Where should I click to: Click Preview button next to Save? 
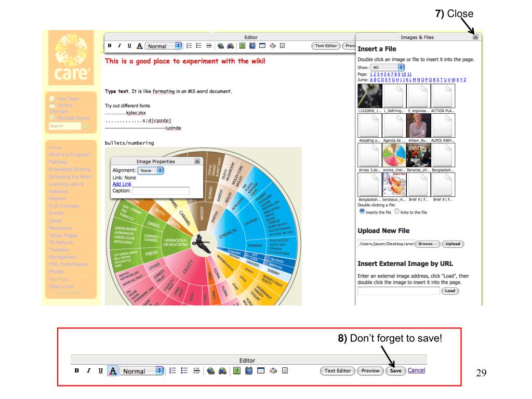click(370, 371)
